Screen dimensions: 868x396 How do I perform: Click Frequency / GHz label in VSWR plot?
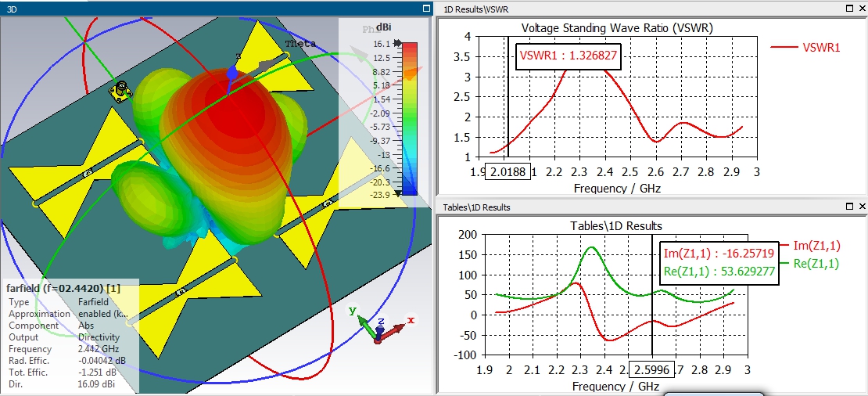(617, 189)
